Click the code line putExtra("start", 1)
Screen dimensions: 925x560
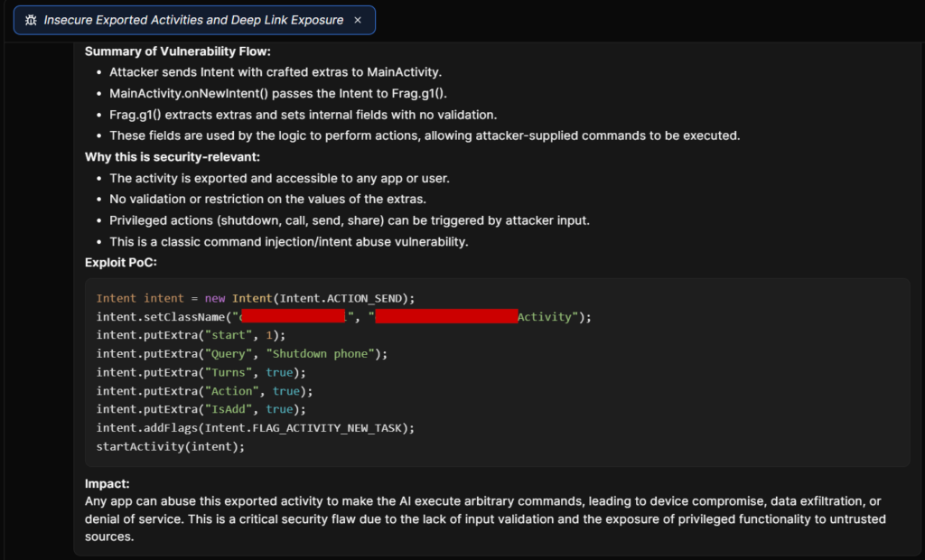click(x=191, y=335)
